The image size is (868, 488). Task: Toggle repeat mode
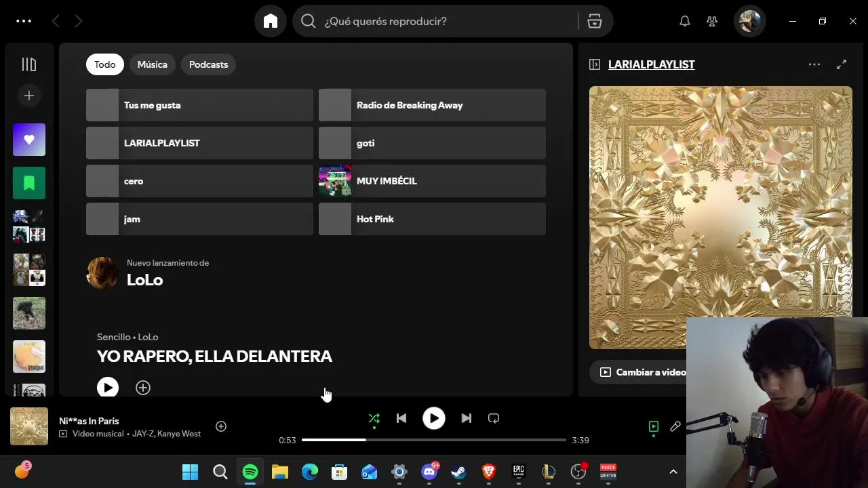[494, 419]
